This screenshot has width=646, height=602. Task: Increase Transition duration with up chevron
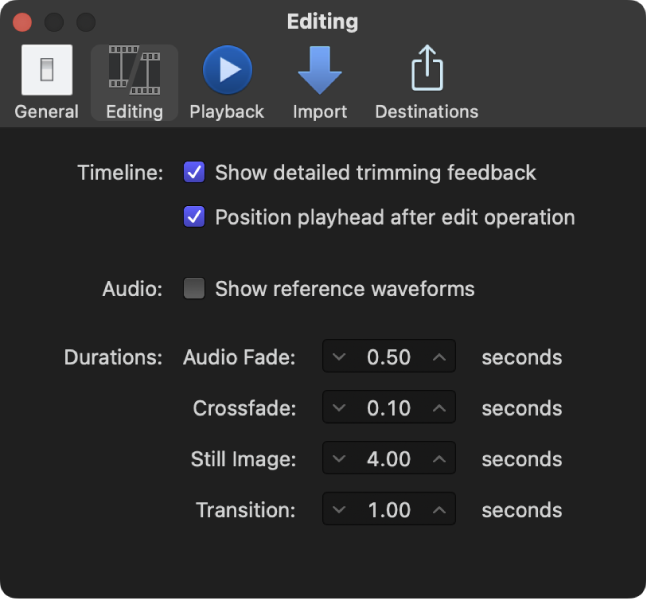(x=439, y=510)
